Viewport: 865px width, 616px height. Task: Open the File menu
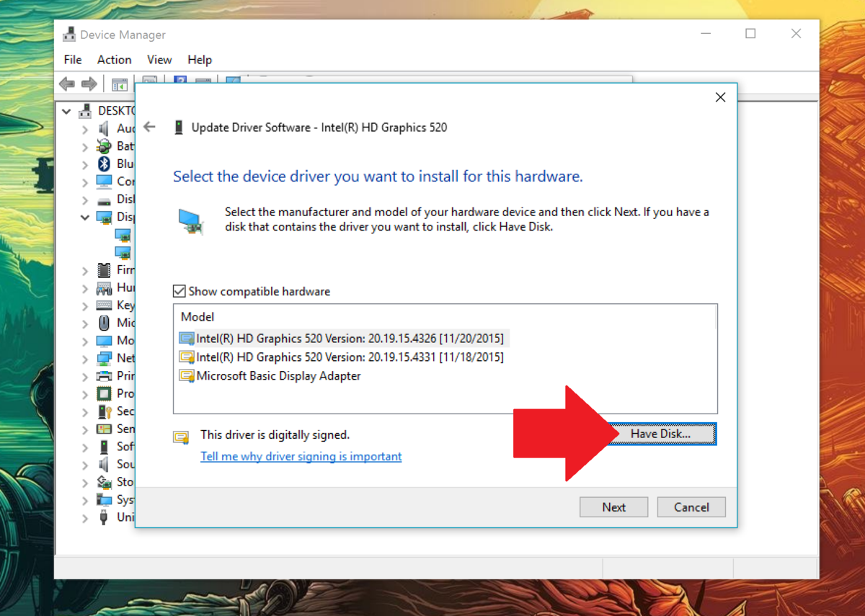click(73, 60)
